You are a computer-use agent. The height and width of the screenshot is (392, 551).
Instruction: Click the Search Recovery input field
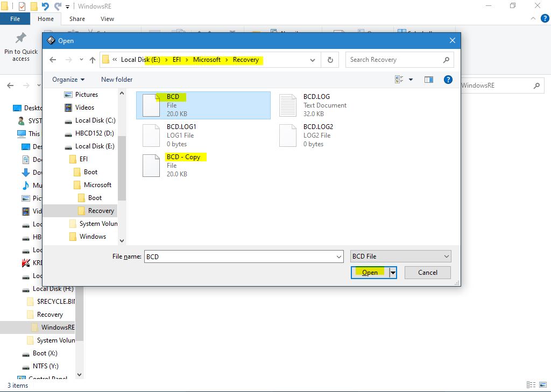pyautogui.click(x=394, y=60)
